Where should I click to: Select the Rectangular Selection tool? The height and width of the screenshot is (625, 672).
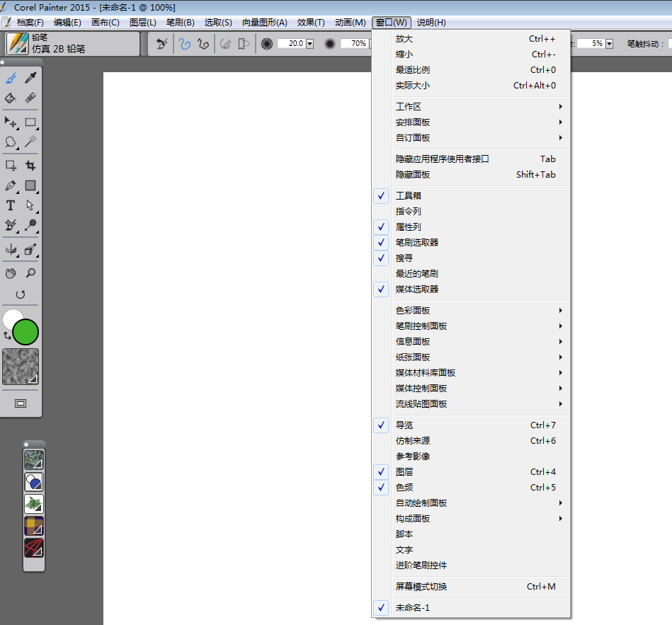point(30,122)
